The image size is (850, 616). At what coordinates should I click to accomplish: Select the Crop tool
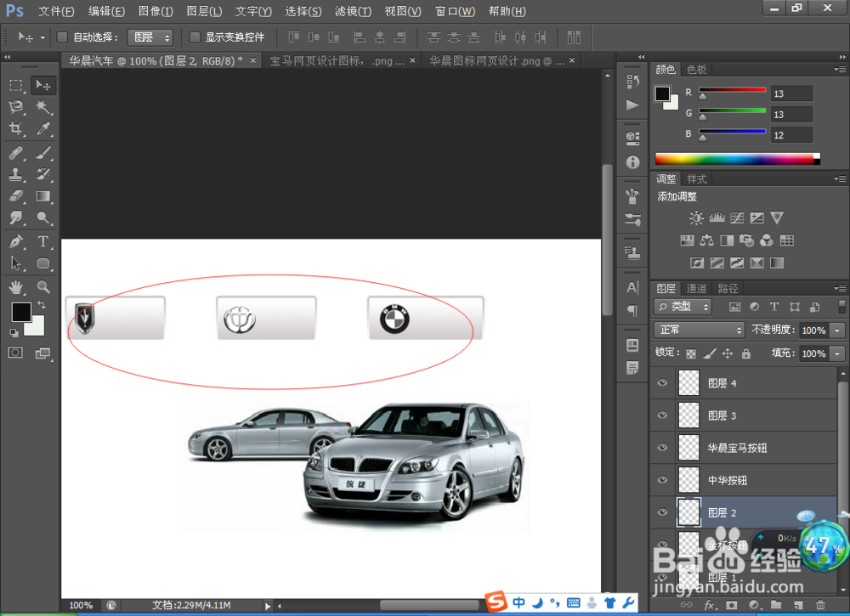[x=15, y=128]
